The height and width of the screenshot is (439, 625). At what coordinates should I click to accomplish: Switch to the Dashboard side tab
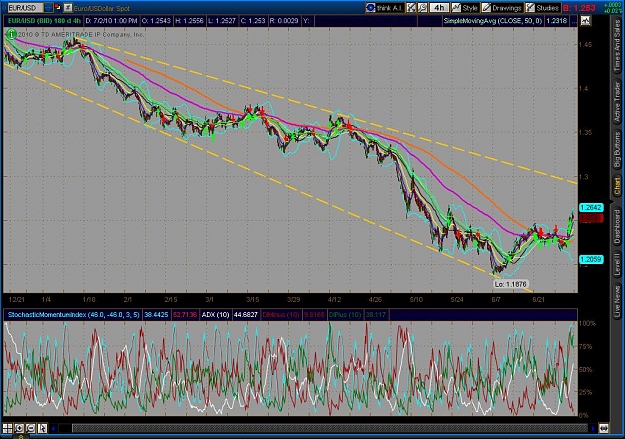(x=617, y=227)
